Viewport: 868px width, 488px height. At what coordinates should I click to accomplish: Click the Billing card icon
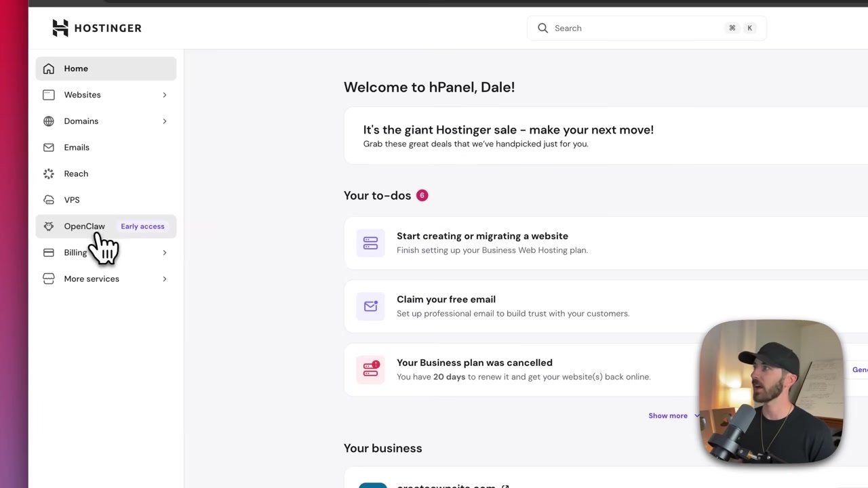[x=49, y=253]
